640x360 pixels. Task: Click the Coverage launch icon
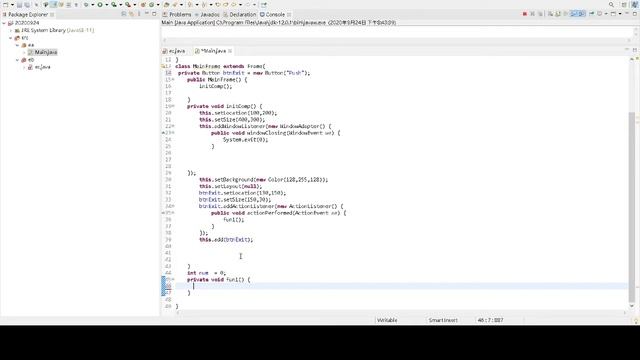click(x=114, y=4)
